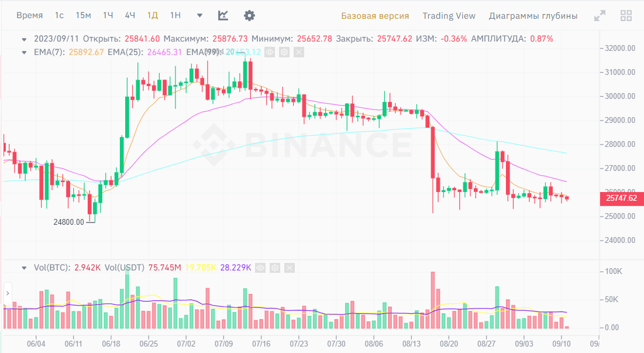Remove the Vol indicator
The width and height of the screenshot is (644, 353).
(290, 268)
